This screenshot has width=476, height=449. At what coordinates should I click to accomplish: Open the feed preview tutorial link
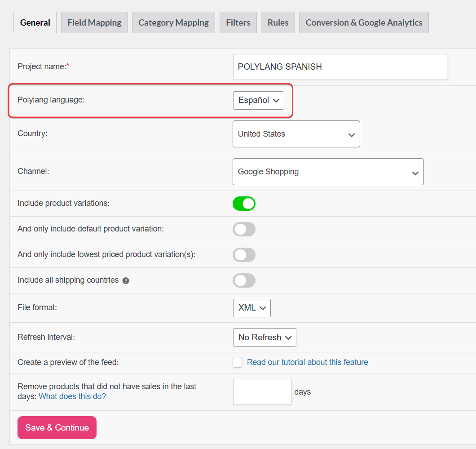pos(307,362)
